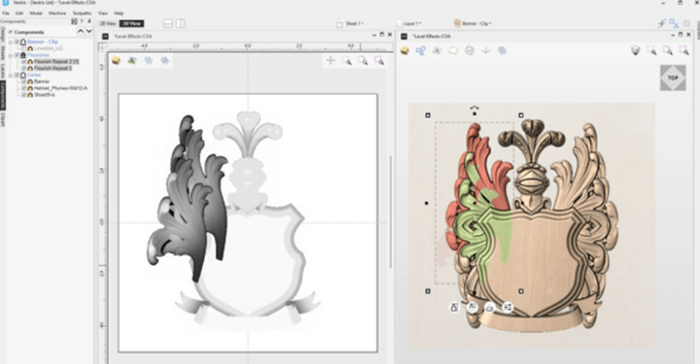Open the Edit menu

click(x=19, y=13)
